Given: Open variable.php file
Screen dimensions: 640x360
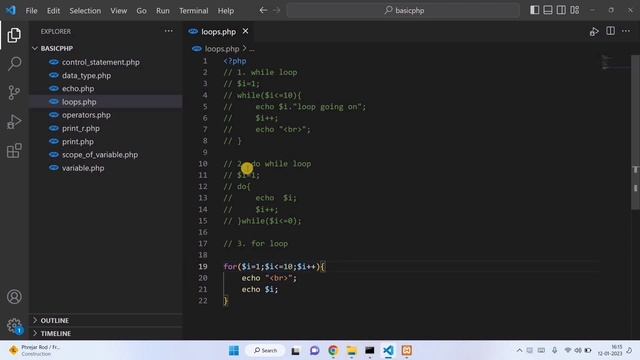Looking at the screenshot, I should [x=83, y=168].
